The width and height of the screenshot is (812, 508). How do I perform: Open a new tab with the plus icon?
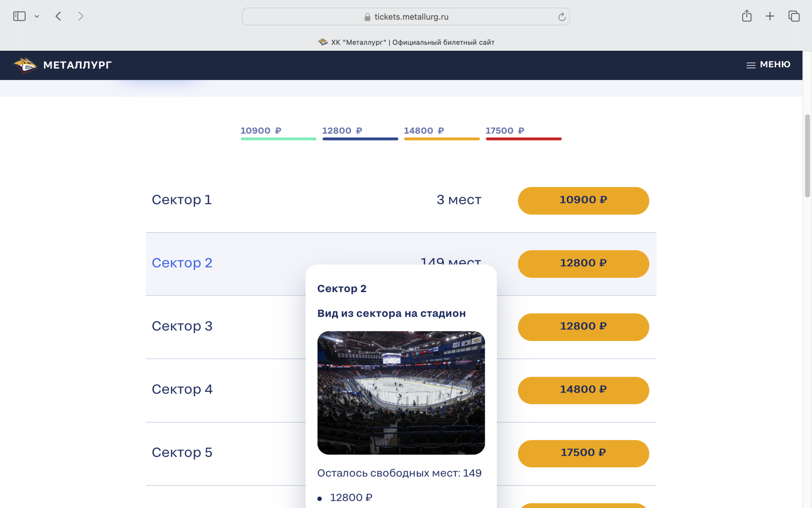pos(770,16)
